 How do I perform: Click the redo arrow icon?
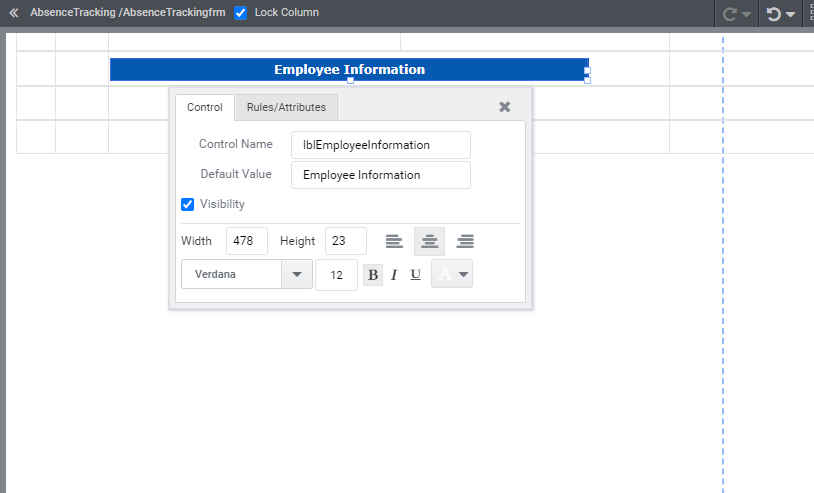[729, 14]
